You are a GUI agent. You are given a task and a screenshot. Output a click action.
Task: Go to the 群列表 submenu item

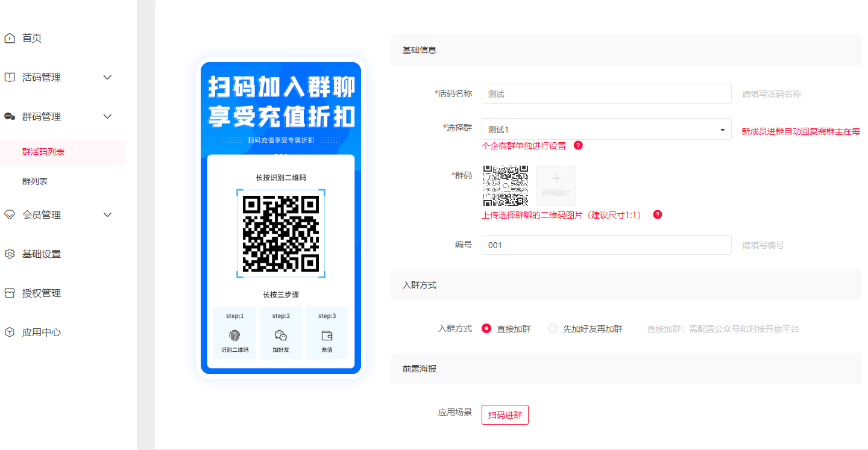click(35, 181)
